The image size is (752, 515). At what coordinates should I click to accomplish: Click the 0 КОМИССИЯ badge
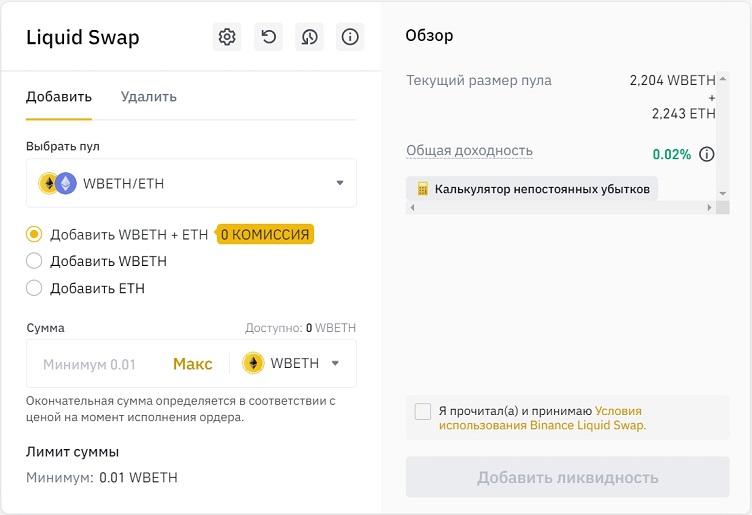[x=265, y=234]
